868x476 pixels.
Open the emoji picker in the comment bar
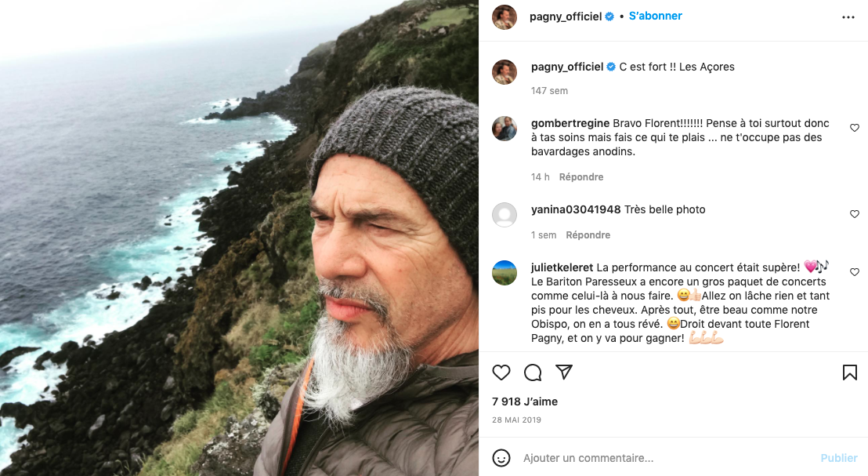[x=501, y=458]
